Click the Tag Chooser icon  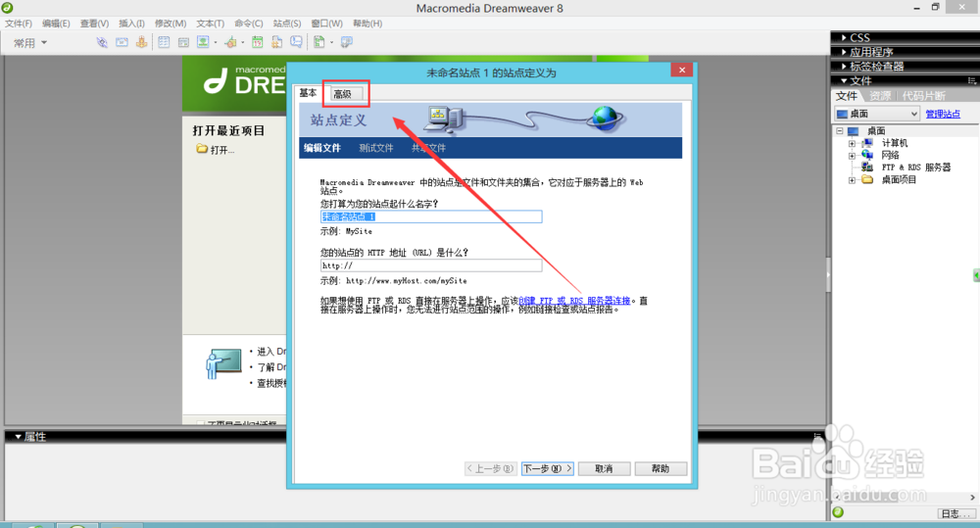point(347,42)
